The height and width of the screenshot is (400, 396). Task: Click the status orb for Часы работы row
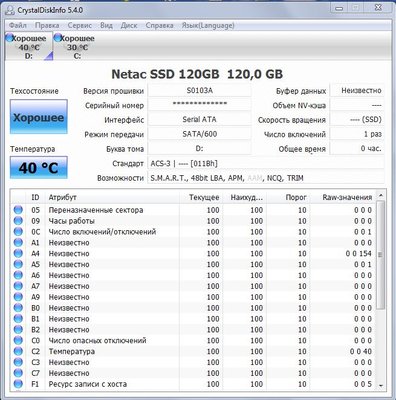pos(18,221)
